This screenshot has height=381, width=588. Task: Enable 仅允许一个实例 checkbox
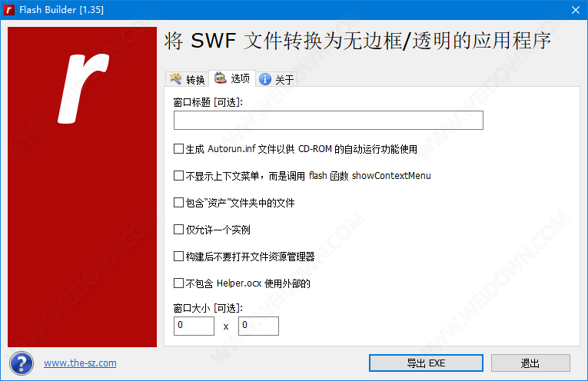coord(178,229)
